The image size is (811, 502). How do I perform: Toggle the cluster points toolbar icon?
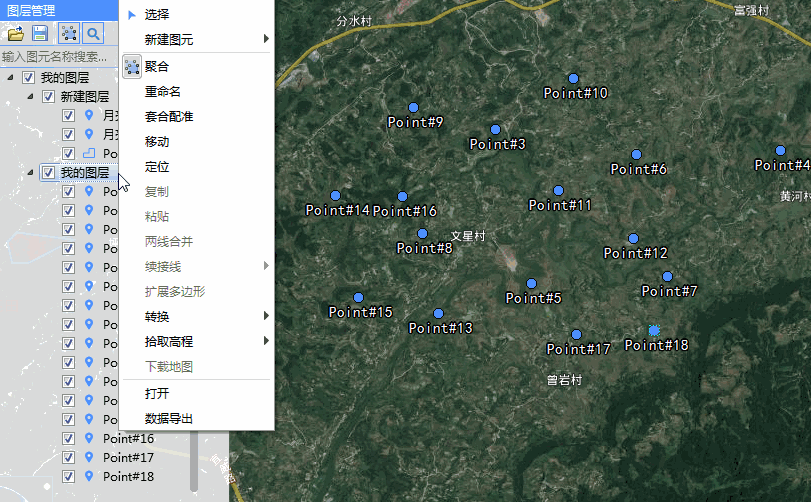(69, 34)
